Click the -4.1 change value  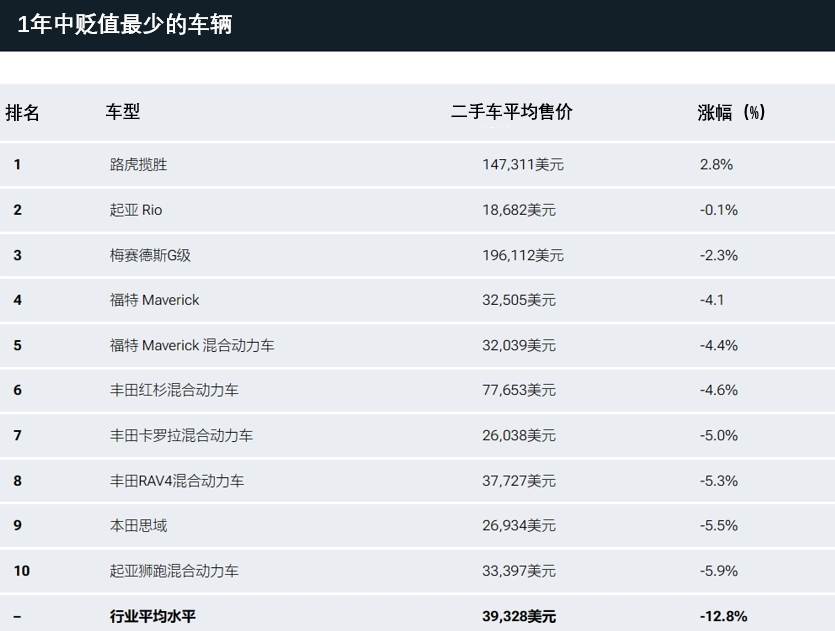coord(712,300)
